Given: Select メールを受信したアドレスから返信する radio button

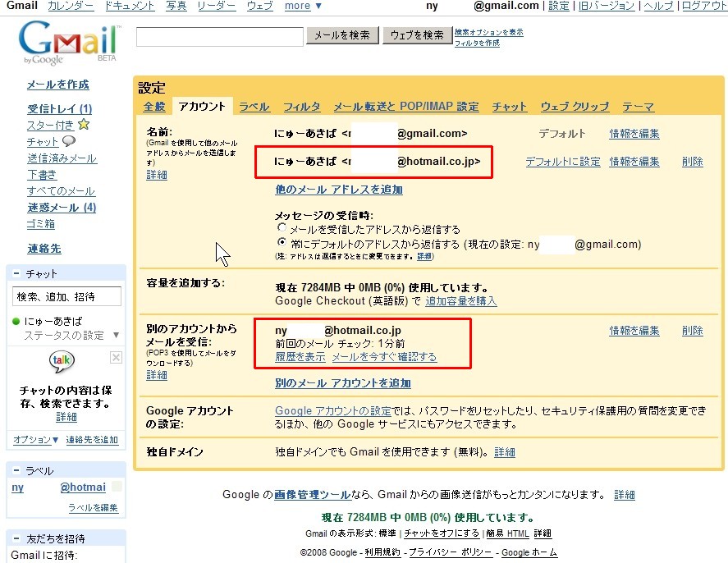Looking at the screenshot, I should click(x=282, y=227).
